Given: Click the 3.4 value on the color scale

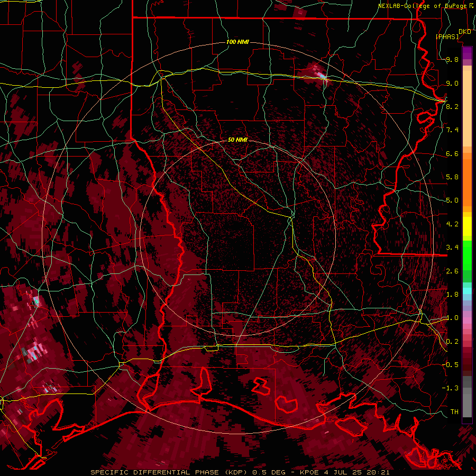Looking at the screenshot, I should (452, 248).
